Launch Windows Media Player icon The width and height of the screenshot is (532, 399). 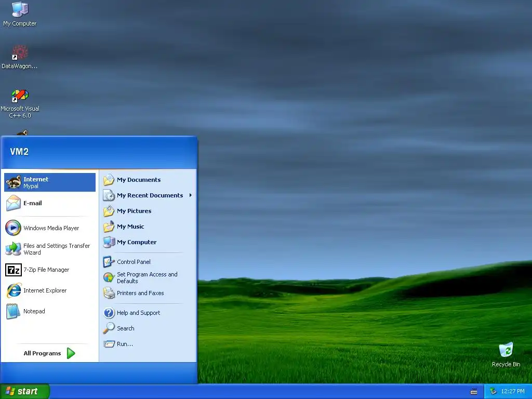13,228
